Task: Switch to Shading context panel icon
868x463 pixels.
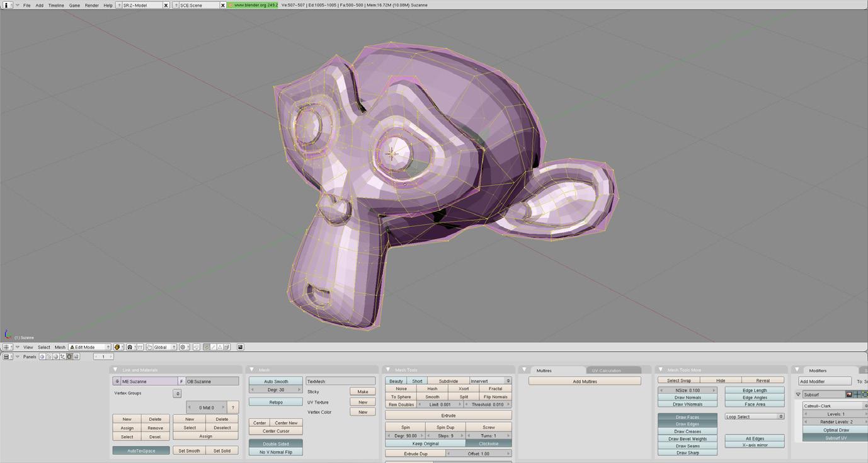Action: click(55, 357)
